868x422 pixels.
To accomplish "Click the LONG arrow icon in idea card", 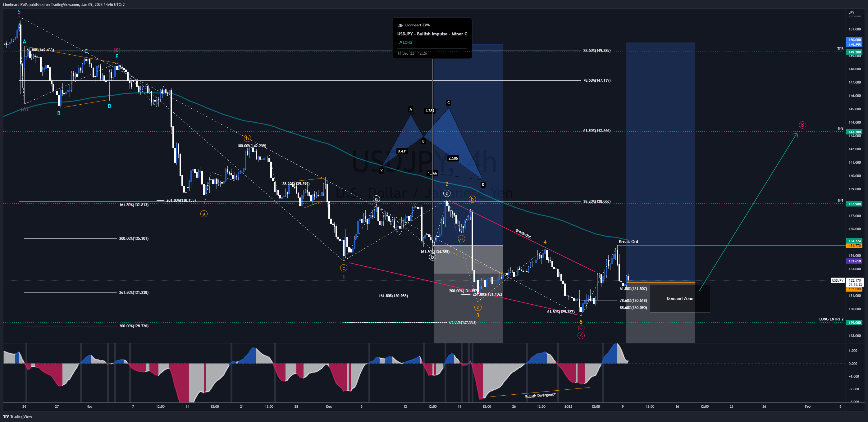I will 400,43.
